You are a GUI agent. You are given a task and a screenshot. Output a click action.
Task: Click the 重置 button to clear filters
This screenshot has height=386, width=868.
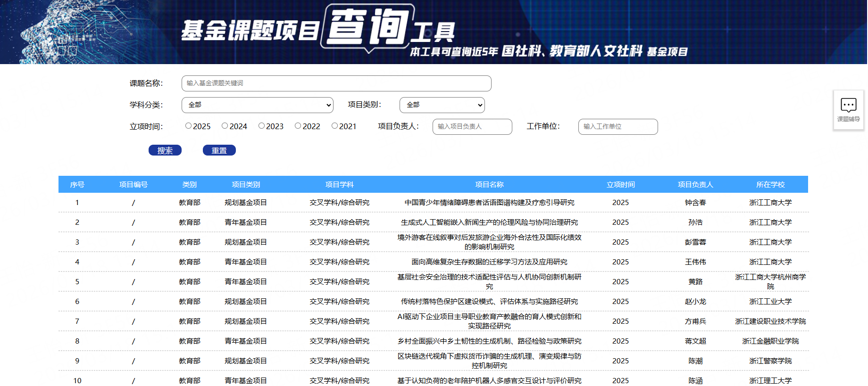(219, 150)
